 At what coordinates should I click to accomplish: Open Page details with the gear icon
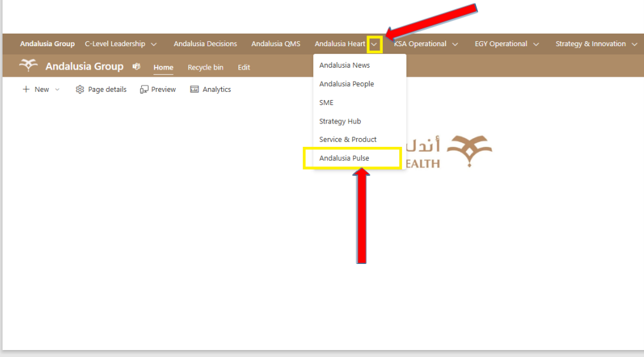80,89
